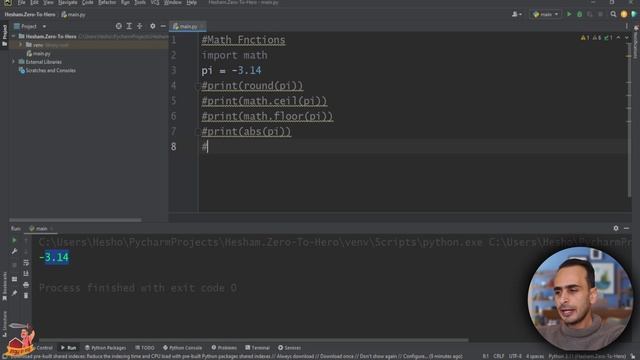Open the File menu
This screenshot has height=360, width=640.
21,2
